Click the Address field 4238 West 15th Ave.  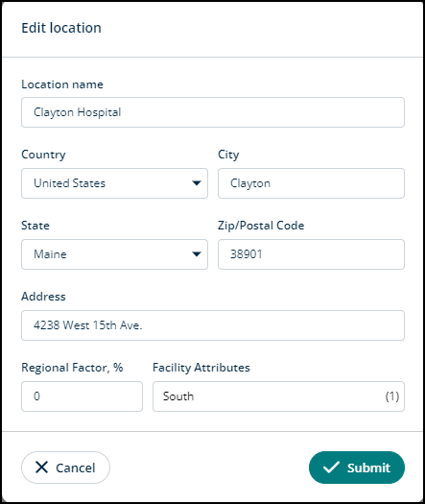click(x=213, y=325)
